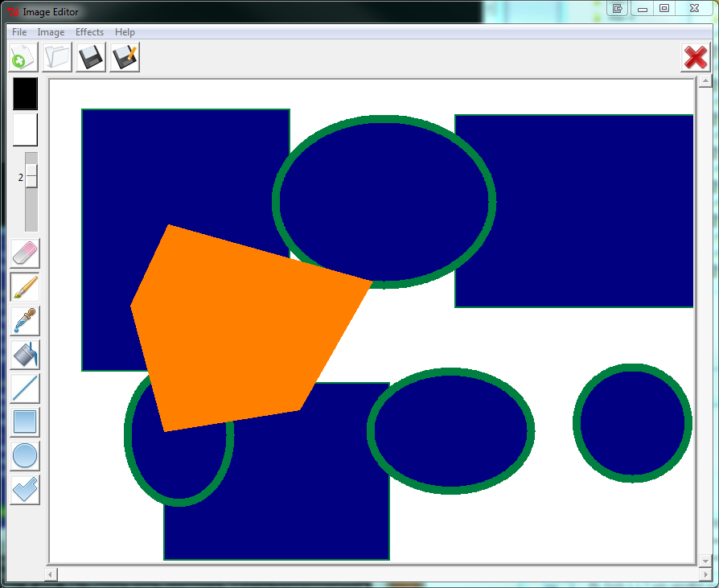Click the horizontal scrollbar left arrow

coord(51,574)
